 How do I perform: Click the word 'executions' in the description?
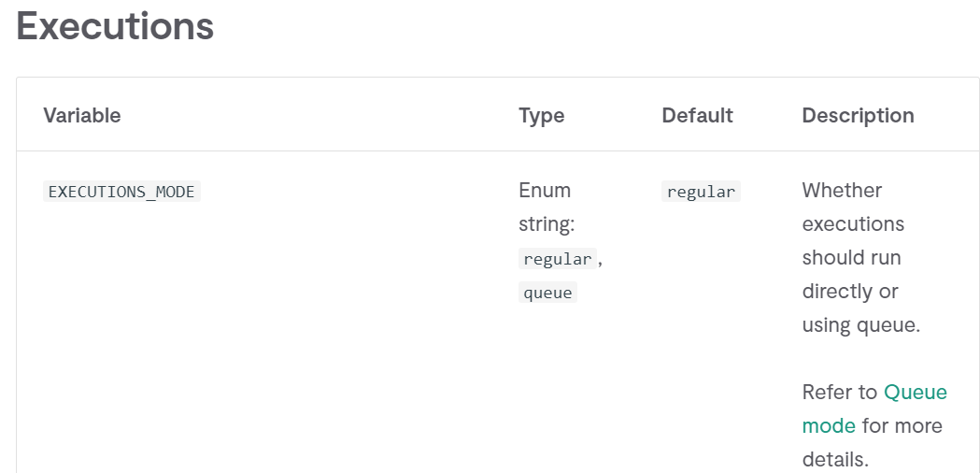853,224
